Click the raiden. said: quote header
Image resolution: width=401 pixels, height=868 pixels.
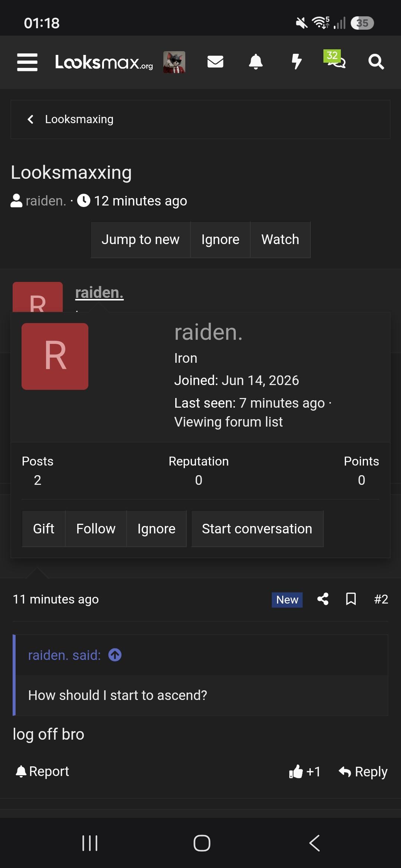point(65,655)
